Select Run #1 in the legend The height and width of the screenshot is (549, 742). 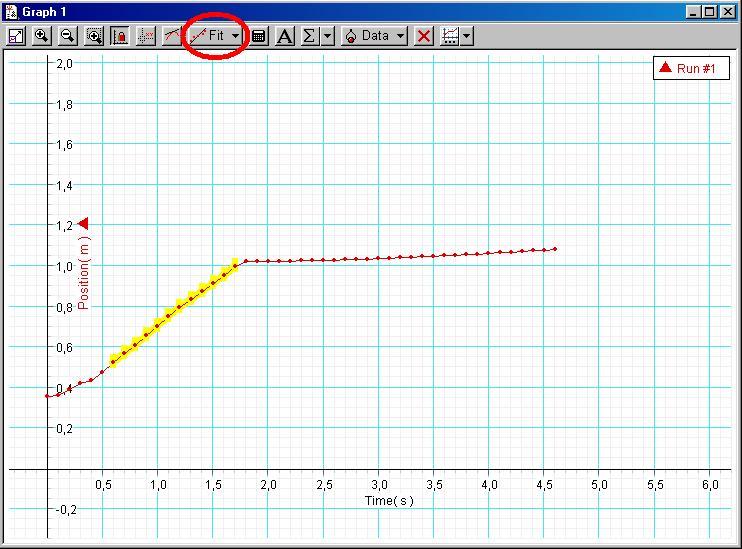[x=691, y=68]
